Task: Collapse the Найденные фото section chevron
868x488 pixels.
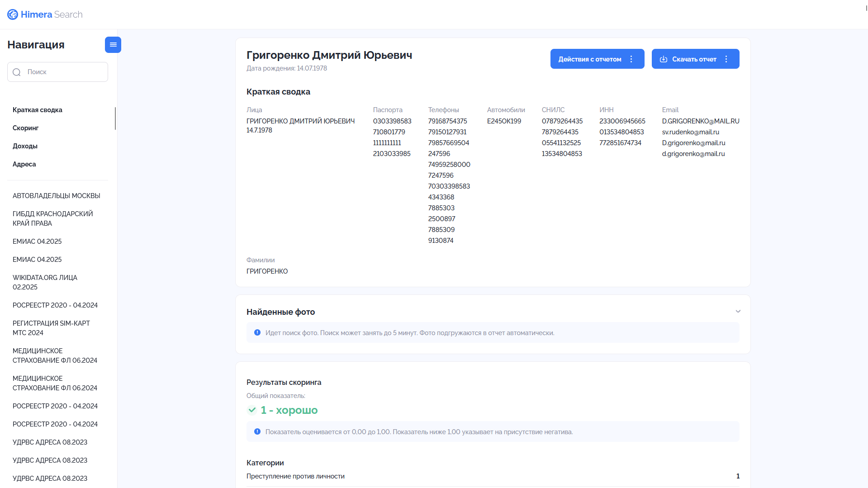Action: [738, 312]
